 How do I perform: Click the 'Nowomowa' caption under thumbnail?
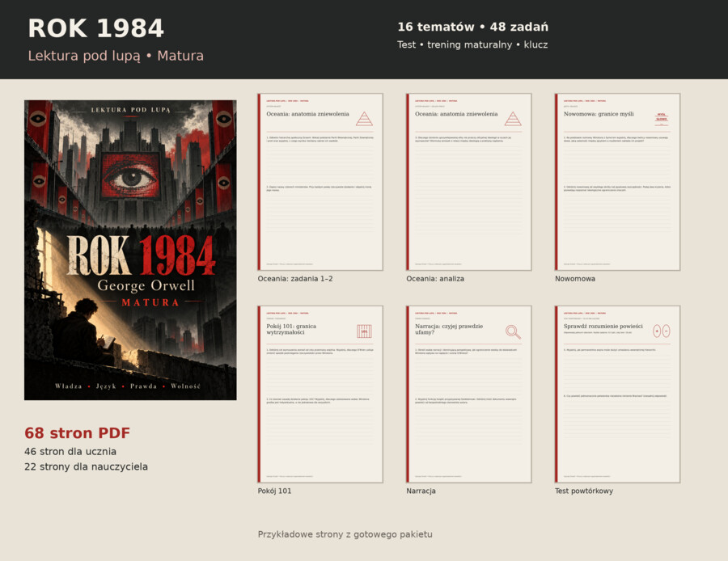click(x=575, y=279)
